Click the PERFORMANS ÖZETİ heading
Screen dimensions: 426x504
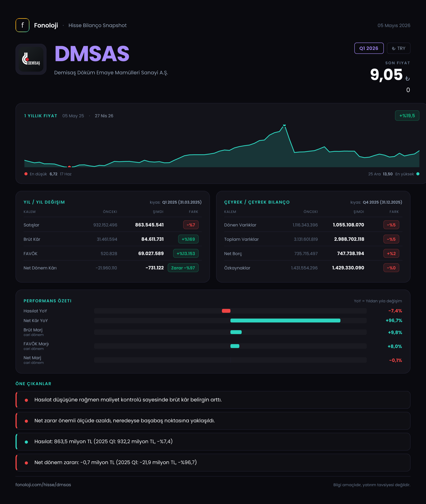tap(48, 301)
